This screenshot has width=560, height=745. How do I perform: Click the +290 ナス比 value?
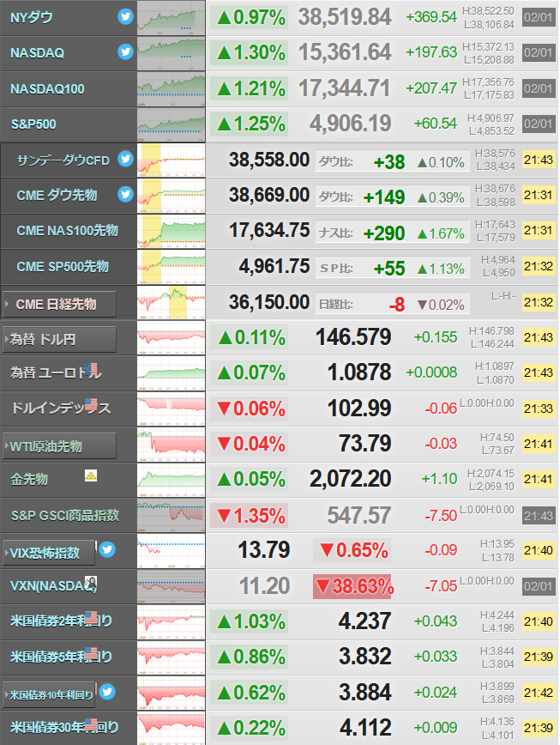tap(383, 233)
